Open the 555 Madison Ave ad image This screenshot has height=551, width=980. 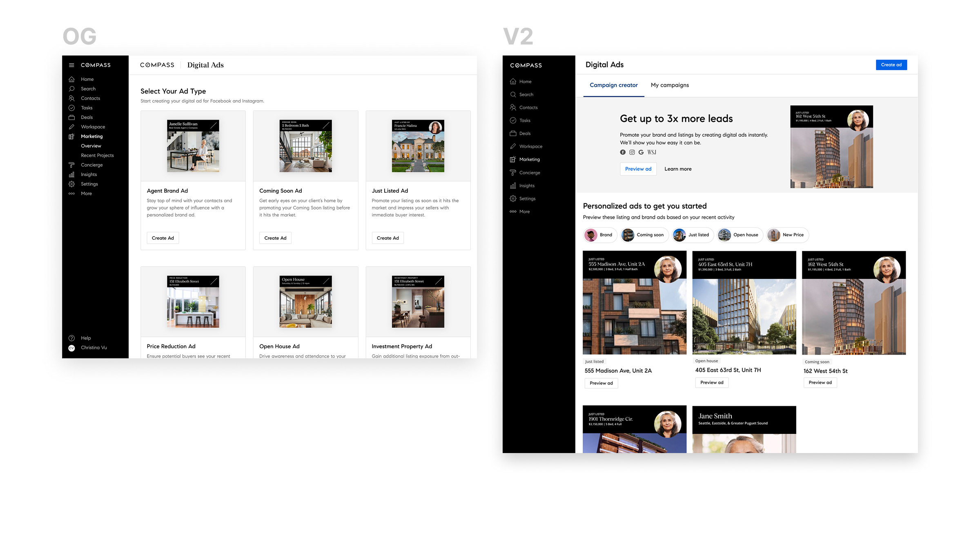coord(635,303)
